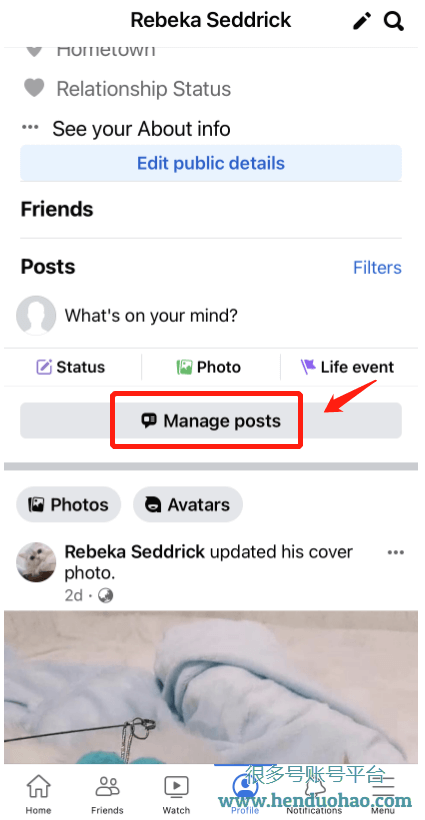Add a Life event
The height and width of the screenshot is (820, 425).
tap(347, 367)
